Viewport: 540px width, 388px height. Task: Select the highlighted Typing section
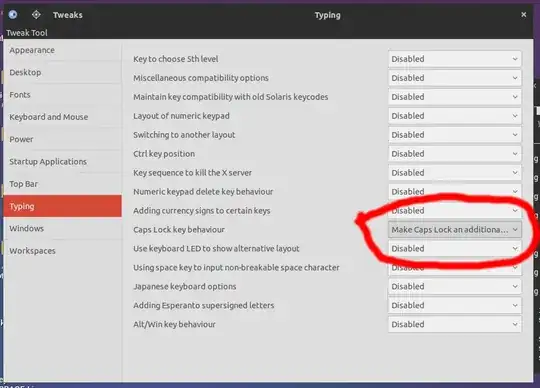(62, 206)
